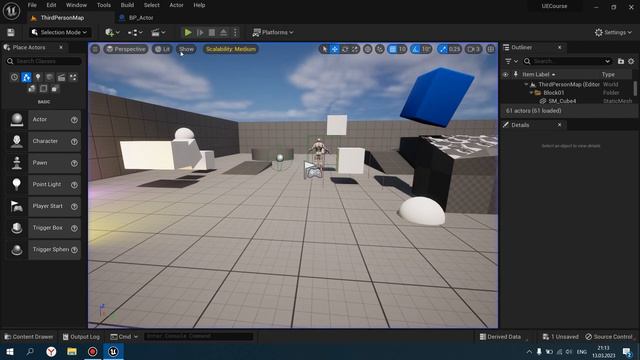Open the play options three-dot menu
640x360 pixels.
coord(235,32)
